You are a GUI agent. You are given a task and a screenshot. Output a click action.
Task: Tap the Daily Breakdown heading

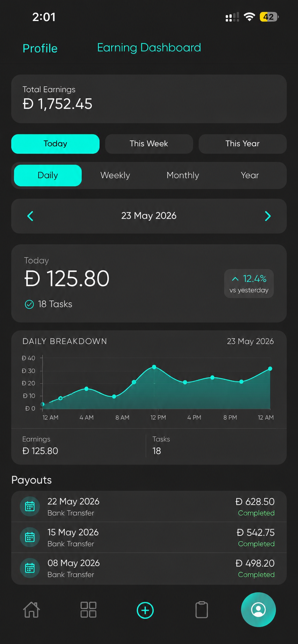click(x=65, y=341)
